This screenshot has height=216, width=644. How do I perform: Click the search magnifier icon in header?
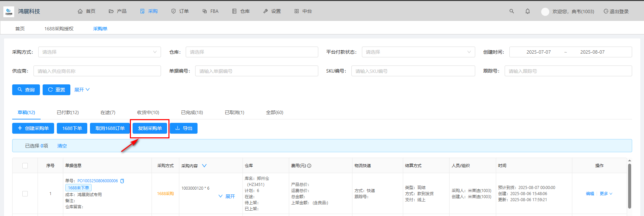[511, 11]
